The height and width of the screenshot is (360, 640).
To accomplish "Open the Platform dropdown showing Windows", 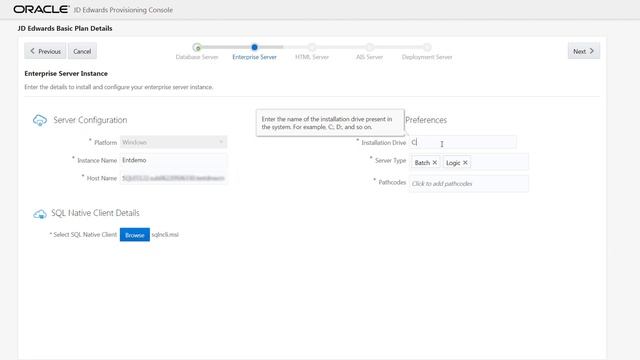I will click(x=173, y=142).
